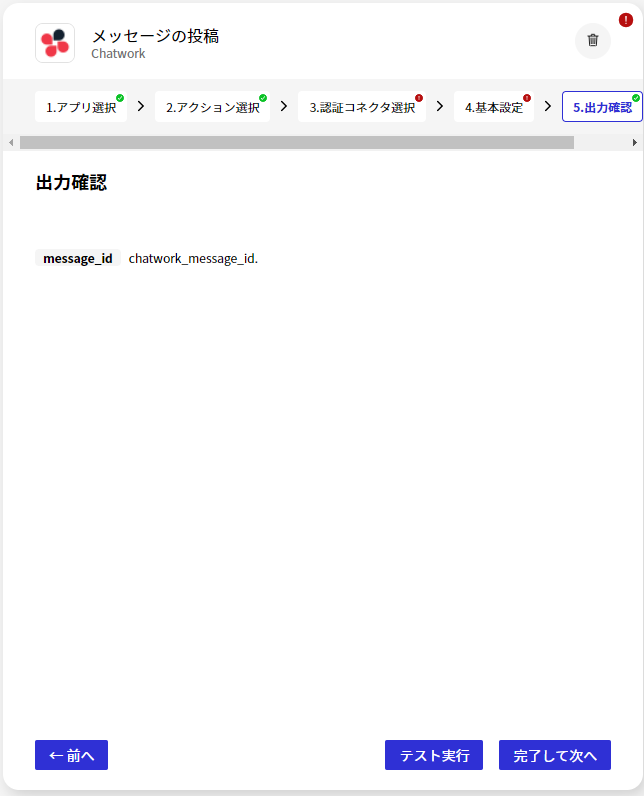Click 完了して次へ button
This screenshot has width=644, height=796.
(555, 755)
